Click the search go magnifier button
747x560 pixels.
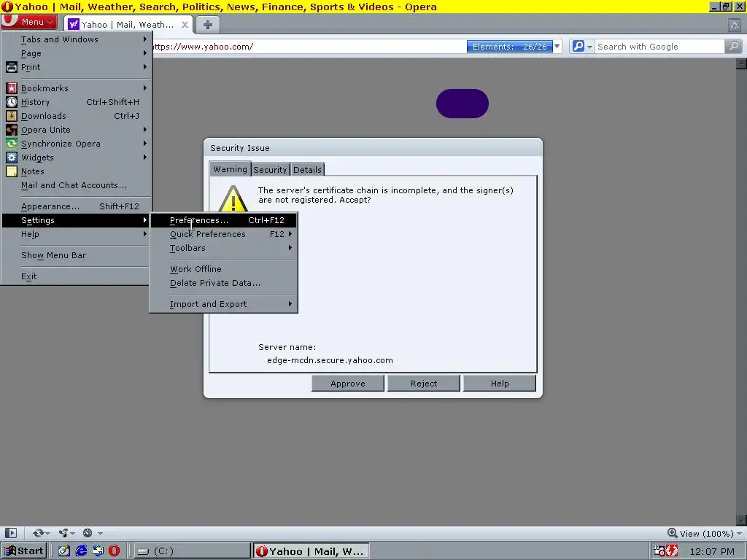tap(734, 46)
